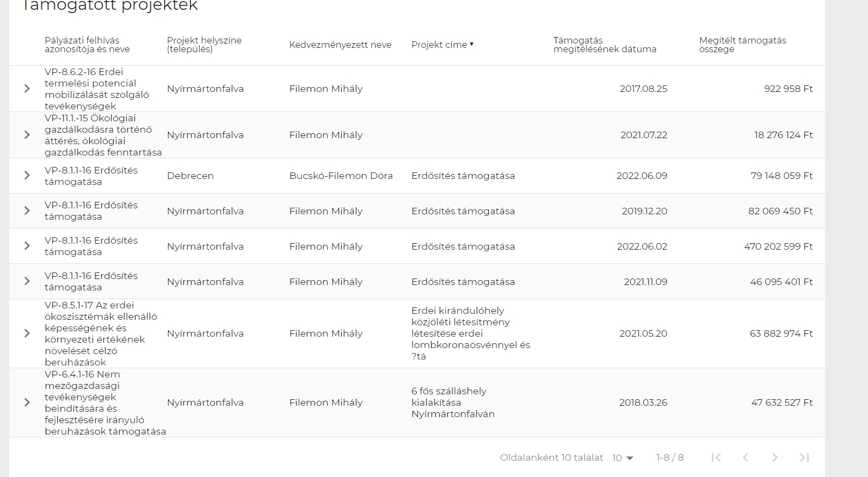The image size is (868, 477).
Task: Sort by Kedvezményezett neve column header
Action: coord(340,45)
